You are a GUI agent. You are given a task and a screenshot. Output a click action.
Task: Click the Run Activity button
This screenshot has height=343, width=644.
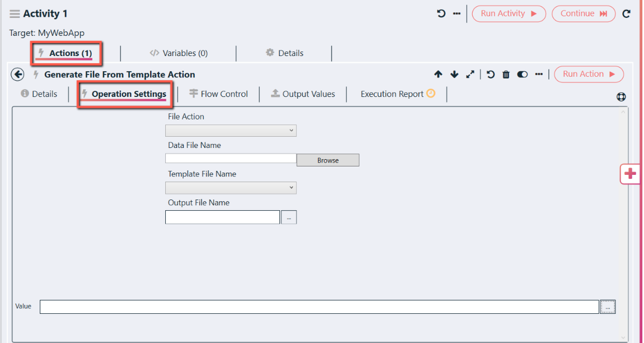509,13
